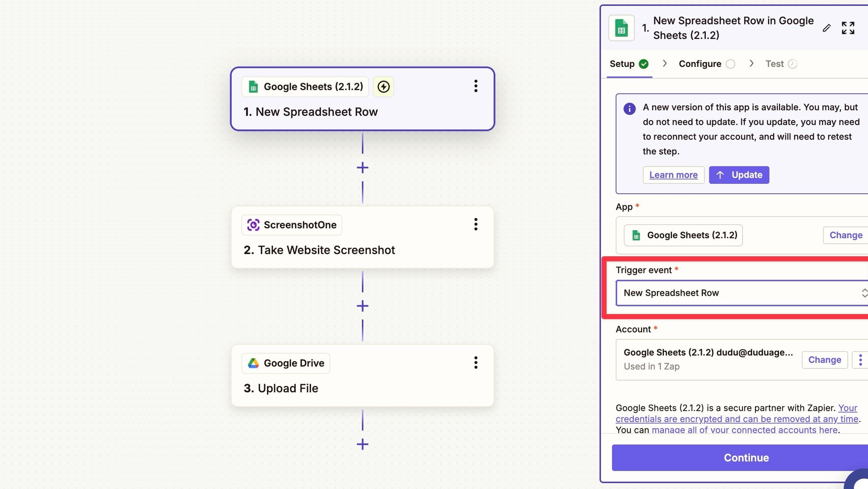868x489 pixels.
Task: Add a step after New Spreadsheet Row
Action: 363,168
